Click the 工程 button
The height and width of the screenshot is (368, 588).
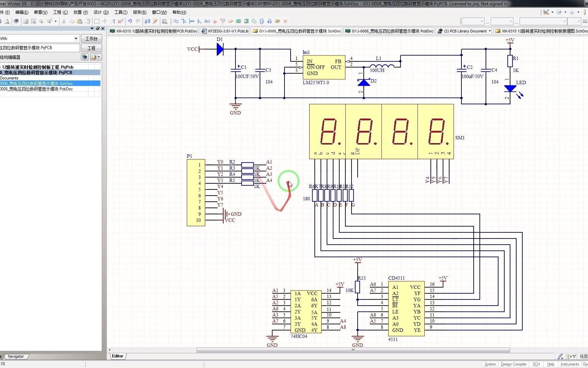pos(92,48)
